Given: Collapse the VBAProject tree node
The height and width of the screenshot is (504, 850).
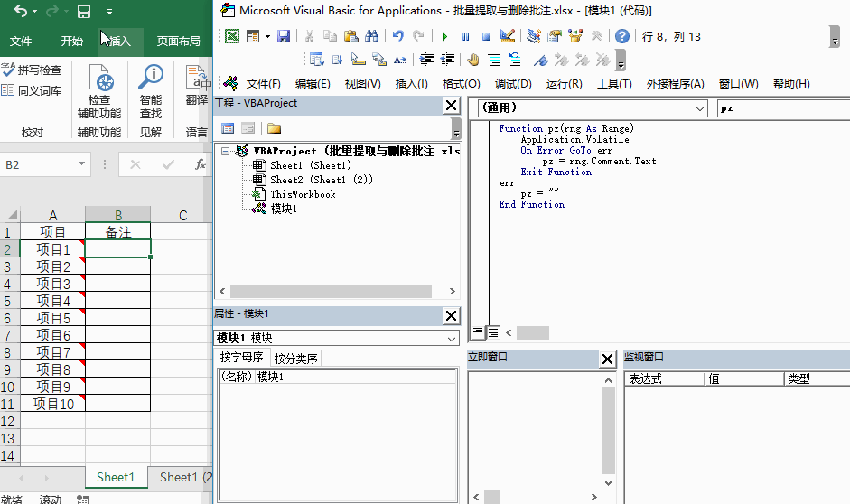Looking at the screenshot, I should (x=225, y=151).
